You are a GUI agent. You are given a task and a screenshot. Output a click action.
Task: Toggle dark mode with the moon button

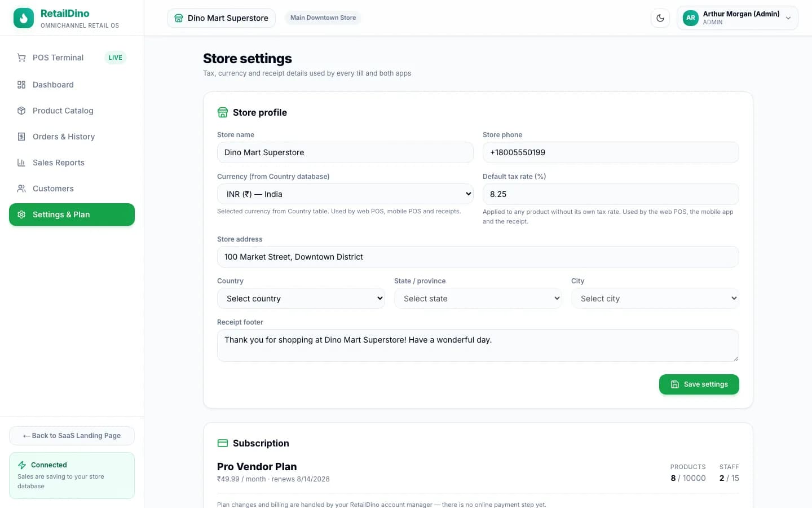click(660, 18)
